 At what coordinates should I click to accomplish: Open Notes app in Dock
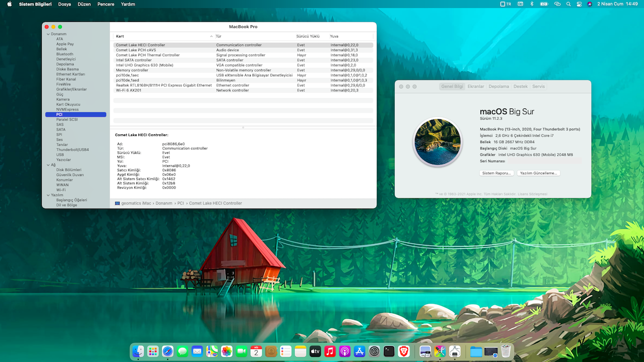pos(301,352)
